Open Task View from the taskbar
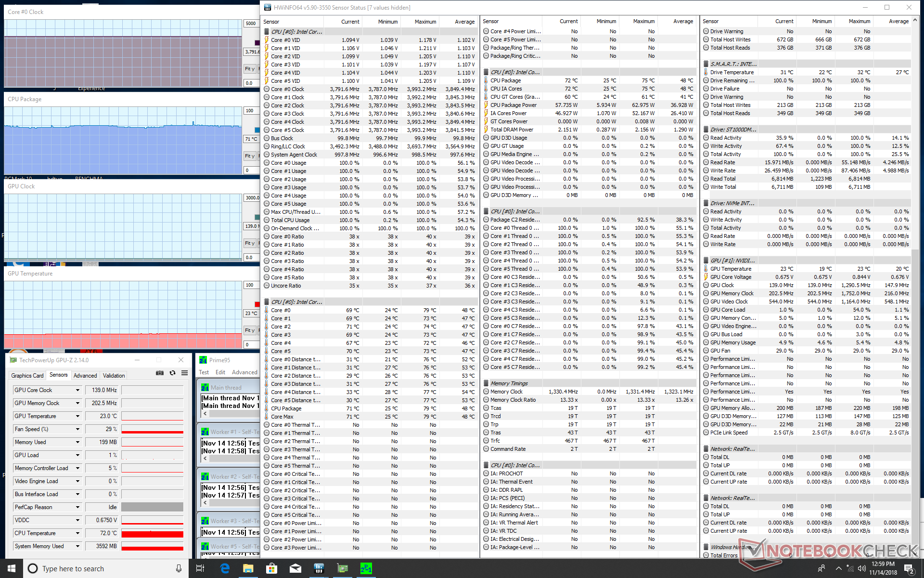 click(x=200, y=568)
